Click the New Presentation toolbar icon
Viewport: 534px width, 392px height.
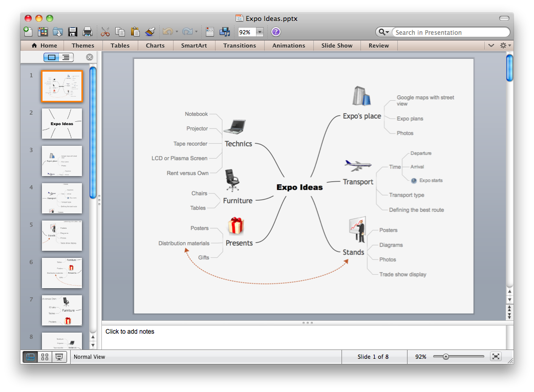[x=28, y=32]
